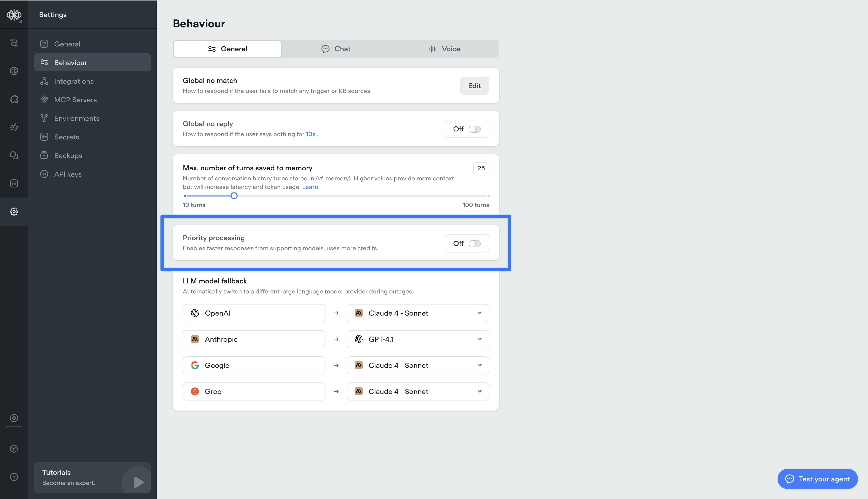Enable the Global no reply toggle
Image resolution: width=868 pixels, height=499 pixels.
coord(474,129)
